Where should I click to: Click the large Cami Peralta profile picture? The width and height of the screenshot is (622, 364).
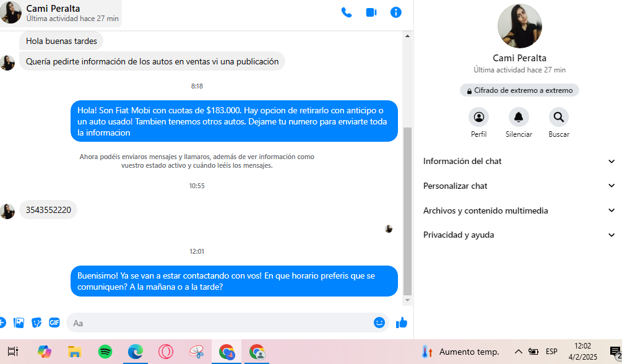pos(519,26)
